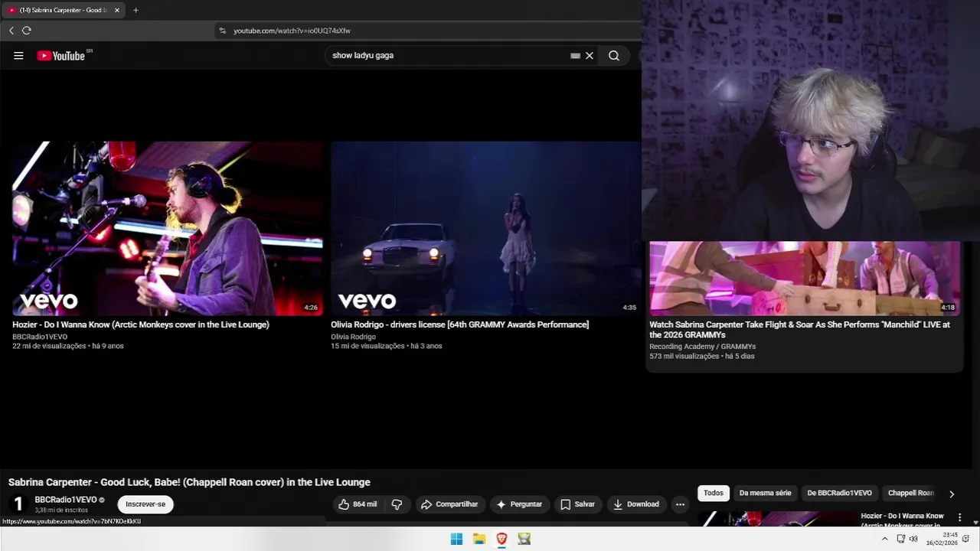Show hidden system tray icons chevron
This screenshot has height=551, width=980.
[x=885, y=539]
